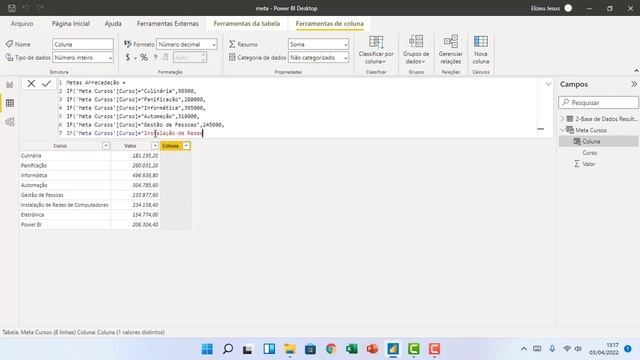This screenshot has width=640, height=360.
Task: Open File Explorer from taskbar
Action: (x=290, y=349)
